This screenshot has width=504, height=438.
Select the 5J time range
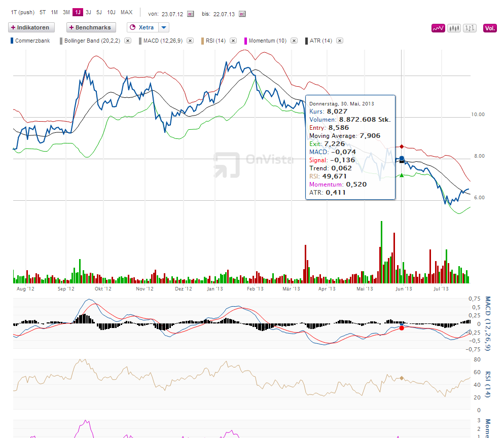(99, 12)
